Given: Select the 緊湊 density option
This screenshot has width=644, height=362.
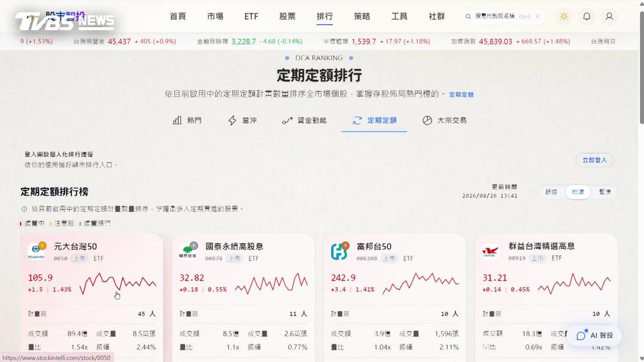Looking at the screenshot, I should tap(605, 192).
